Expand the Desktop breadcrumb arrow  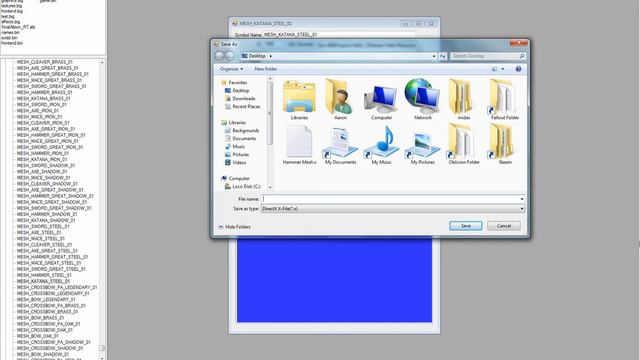271,56
